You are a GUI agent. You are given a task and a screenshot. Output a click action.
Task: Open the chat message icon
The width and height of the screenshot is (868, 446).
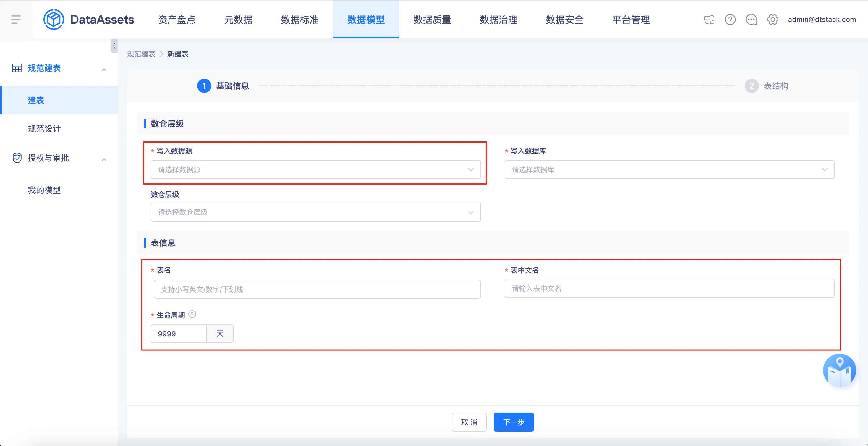pyautogui.click(x=751, y=20)
